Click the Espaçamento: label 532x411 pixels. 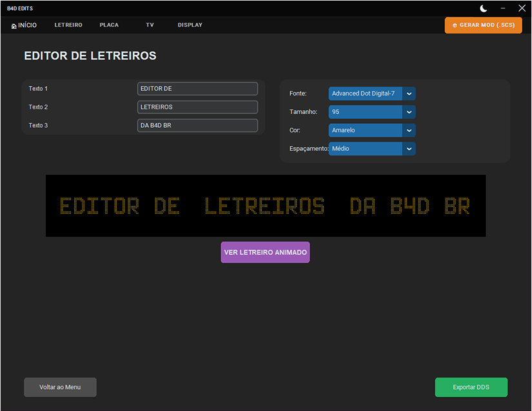pyautogui.click(x=309, y=148)
